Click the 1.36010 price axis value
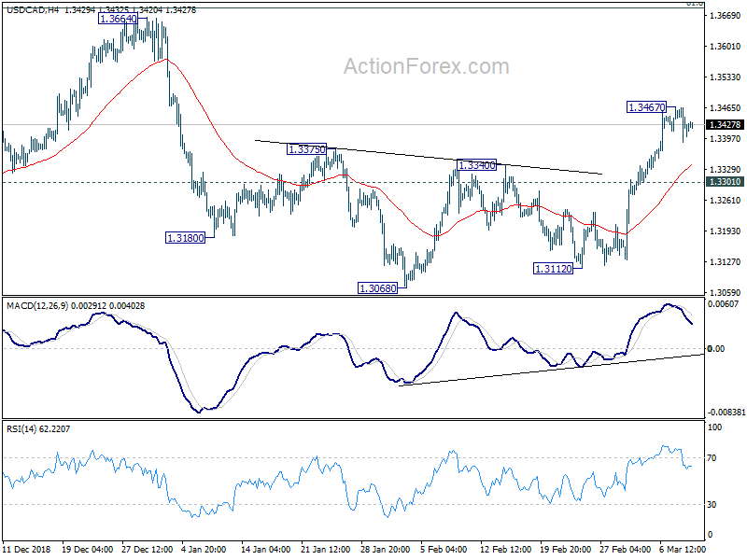 point(726,46)
